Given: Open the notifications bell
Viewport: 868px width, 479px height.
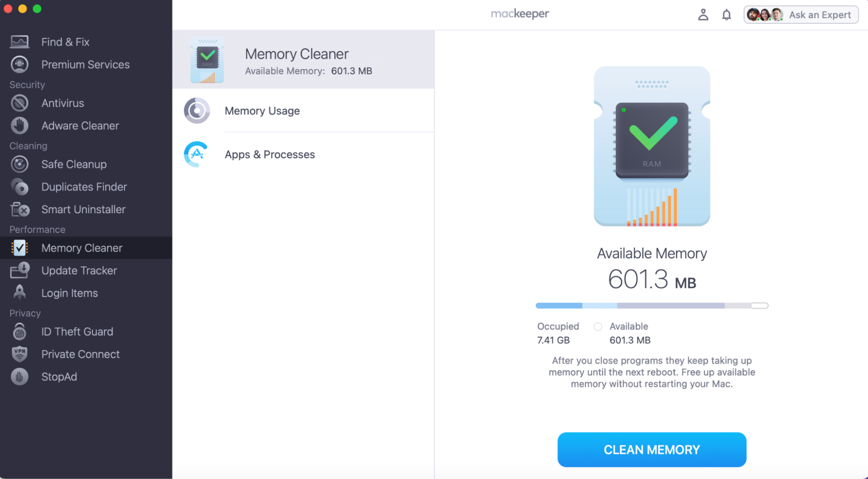Looking at the screenshot, I should point(726,14).
